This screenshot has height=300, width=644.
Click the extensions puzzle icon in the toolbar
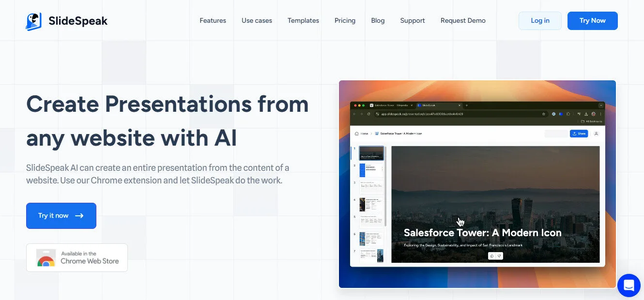coord(568,114)
